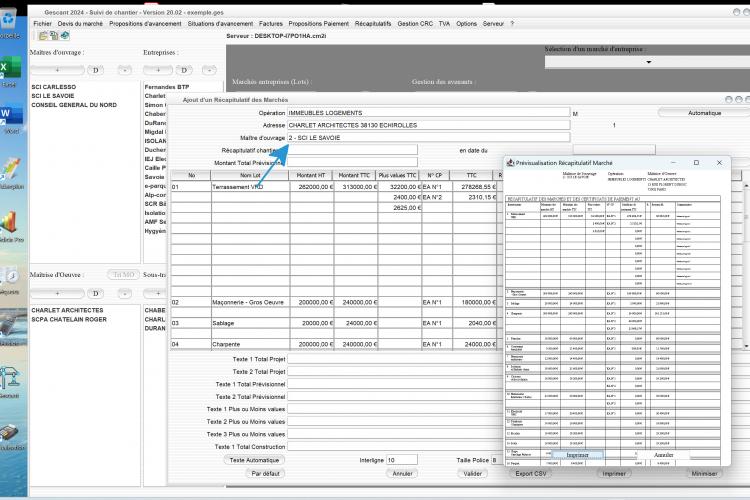This screenshot has height=500, width=750.
Task: Open the Propositions Paiement menu
Action: pos(319,23)
